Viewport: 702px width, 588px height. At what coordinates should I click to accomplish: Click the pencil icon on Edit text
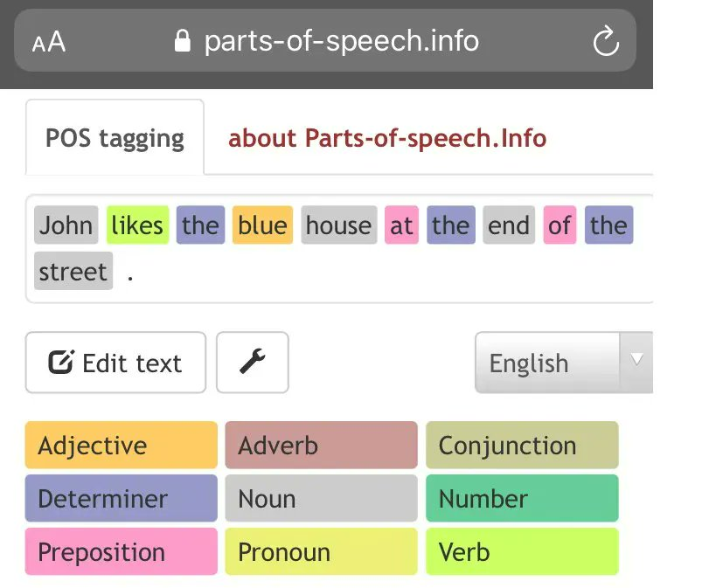click(x=62, y=363)
